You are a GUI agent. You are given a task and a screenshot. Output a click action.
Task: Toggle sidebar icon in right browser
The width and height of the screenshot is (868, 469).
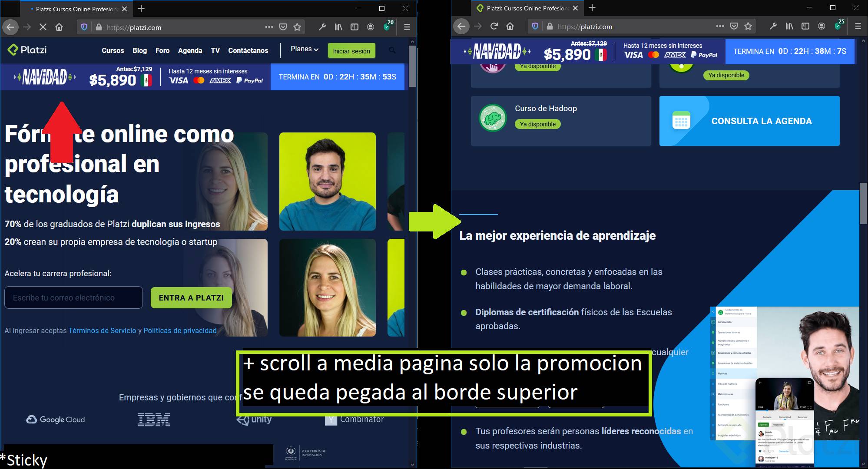point(805,26)
